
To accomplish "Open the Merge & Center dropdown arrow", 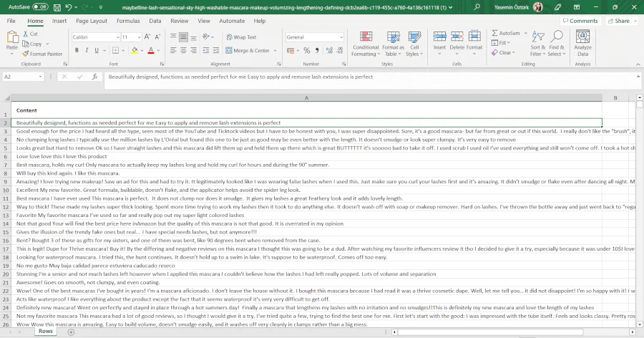I will click(275, 51).
